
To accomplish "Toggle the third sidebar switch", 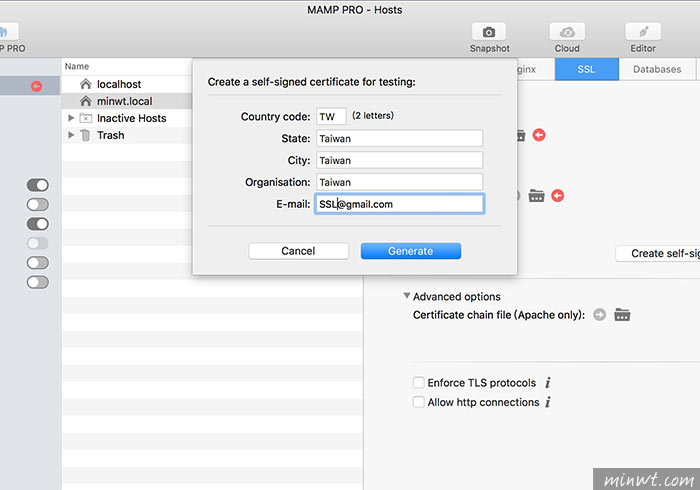I will [x=38, y=224].
